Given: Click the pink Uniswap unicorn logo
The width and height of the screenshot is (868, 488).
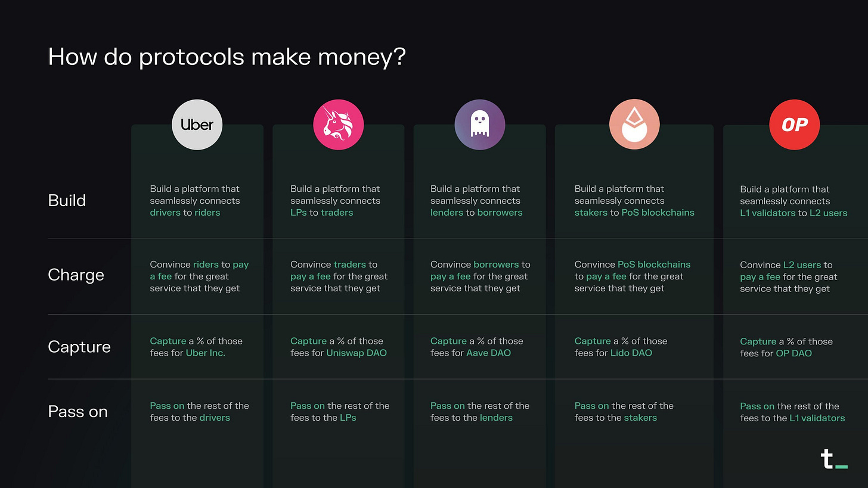Looking at the screenshot, I should (x=338, y=125).
